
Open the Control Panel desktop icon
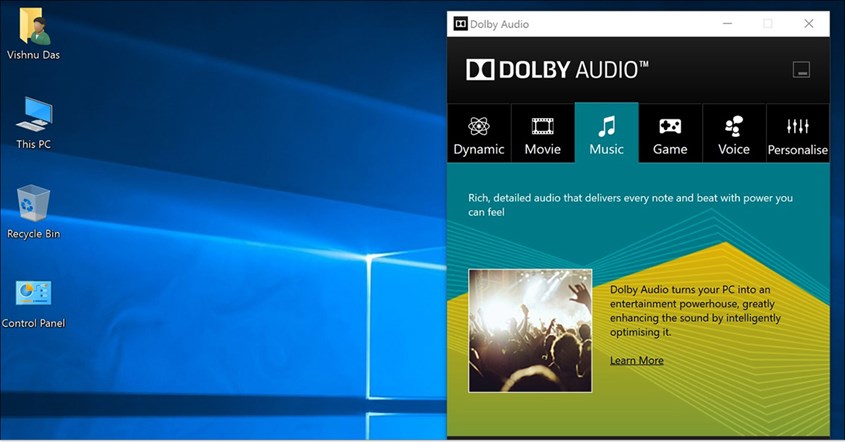[33, 305]
